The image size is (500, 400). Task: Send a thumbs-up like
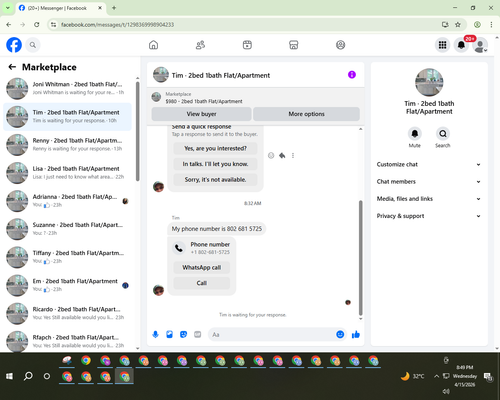[356, 334]
